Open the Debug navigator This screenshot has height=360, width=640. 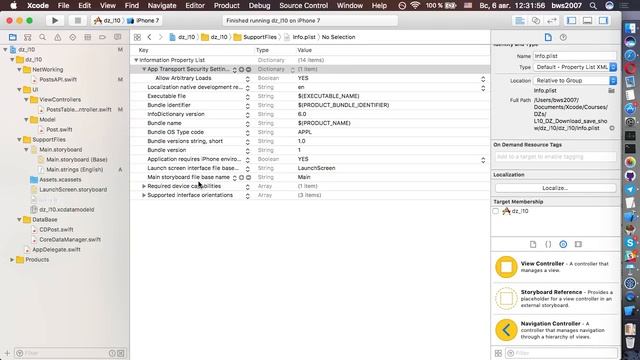click(x=87, y=37)
